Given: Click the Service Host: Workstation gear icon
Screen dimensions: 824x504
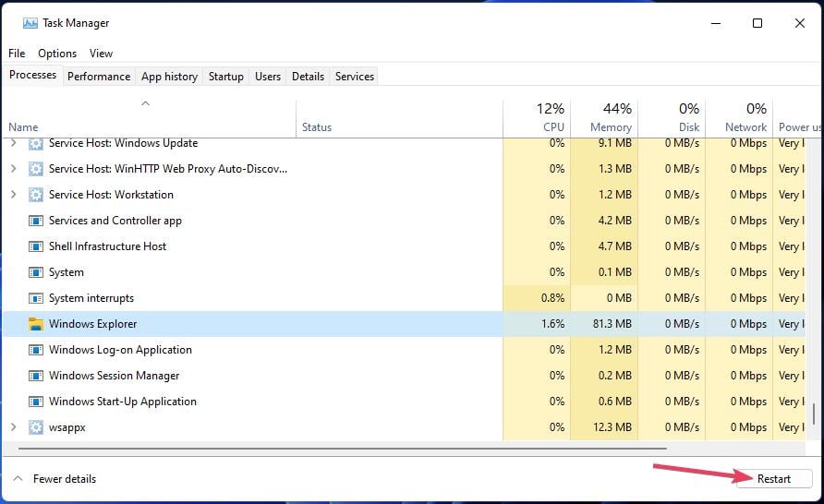Looking at the screenshot, I should (36, 195).
